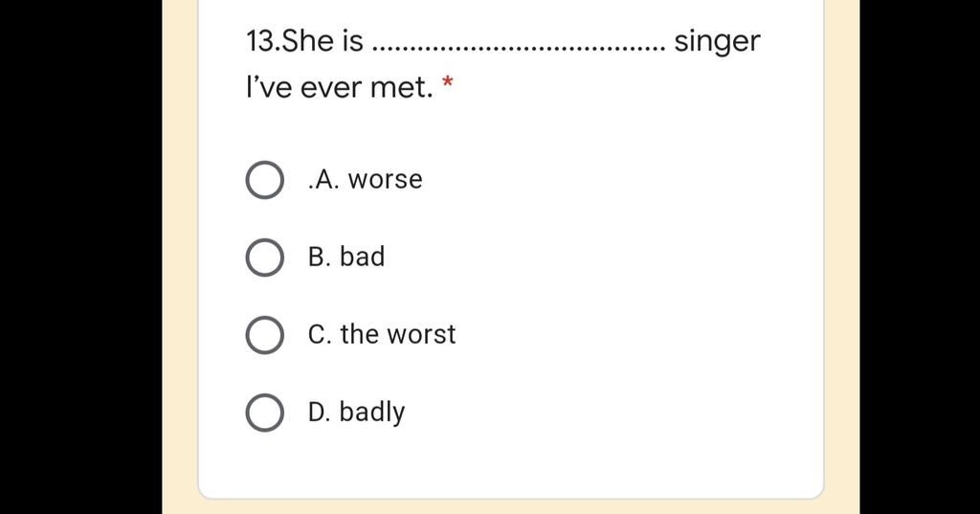
Task: Click the '.A. worse' option label text
Action: (365, 179)
